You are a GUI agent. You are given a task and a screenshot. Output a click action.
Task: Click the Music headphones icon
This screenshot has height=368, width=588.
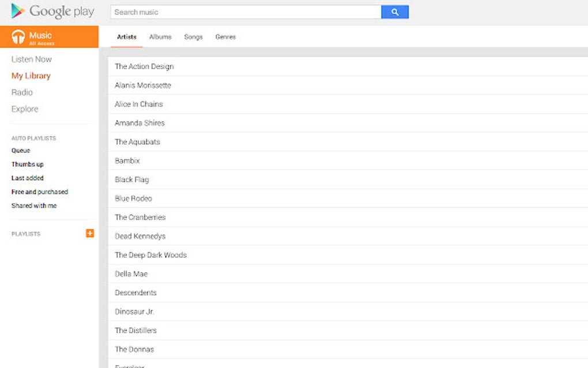(18, 35)
